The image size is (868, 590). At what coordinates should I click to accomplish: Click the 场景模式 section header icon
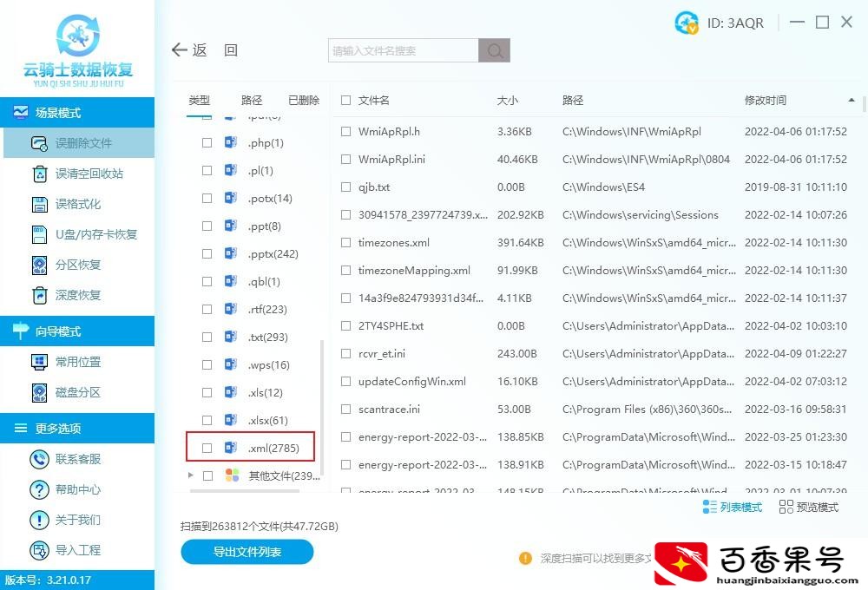click(x=21, y=112)
